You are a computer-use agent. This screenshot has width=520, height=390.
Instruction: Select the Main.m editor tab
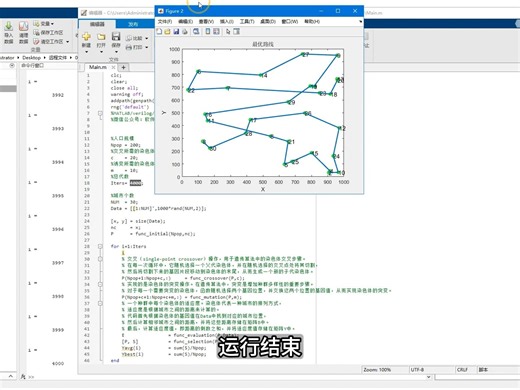click(x=97, y=67)
